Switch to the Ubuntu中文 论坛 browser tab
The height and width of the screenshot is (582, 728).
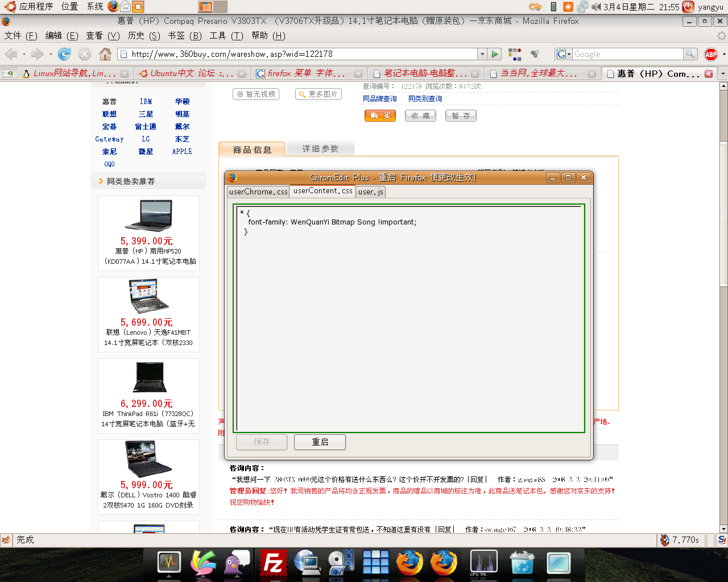[x=192, y=73]
